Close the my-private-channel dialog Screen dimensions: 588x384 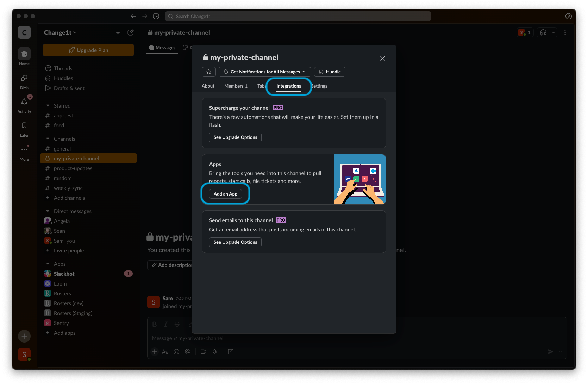click(x=383, y=58)
